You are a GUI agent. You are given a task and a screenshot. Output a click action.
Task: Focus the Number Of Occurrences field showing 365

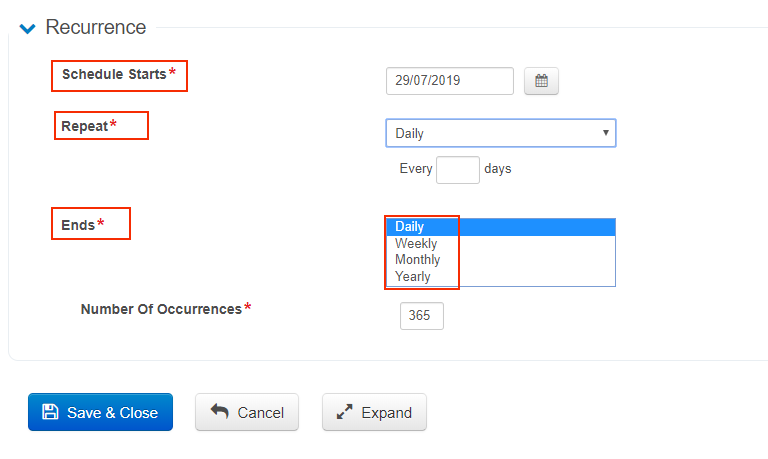coord(421,316)
